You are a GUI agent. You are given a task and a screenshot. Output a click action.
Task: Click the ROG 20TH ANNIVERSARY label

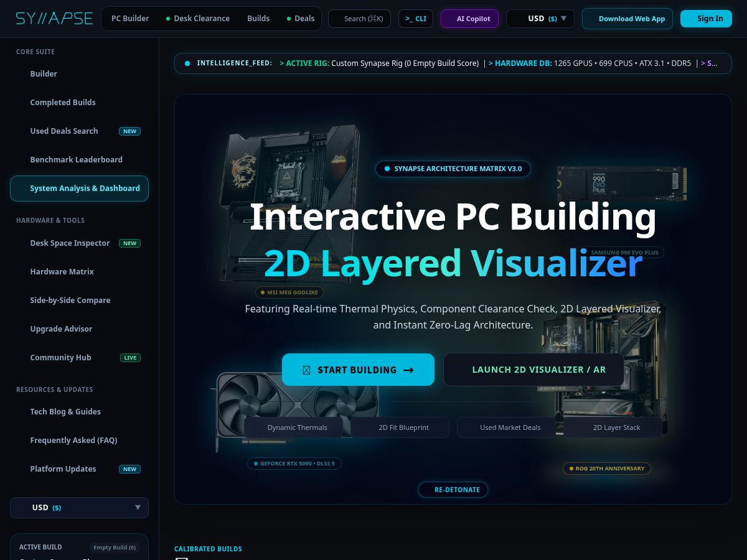607,469
